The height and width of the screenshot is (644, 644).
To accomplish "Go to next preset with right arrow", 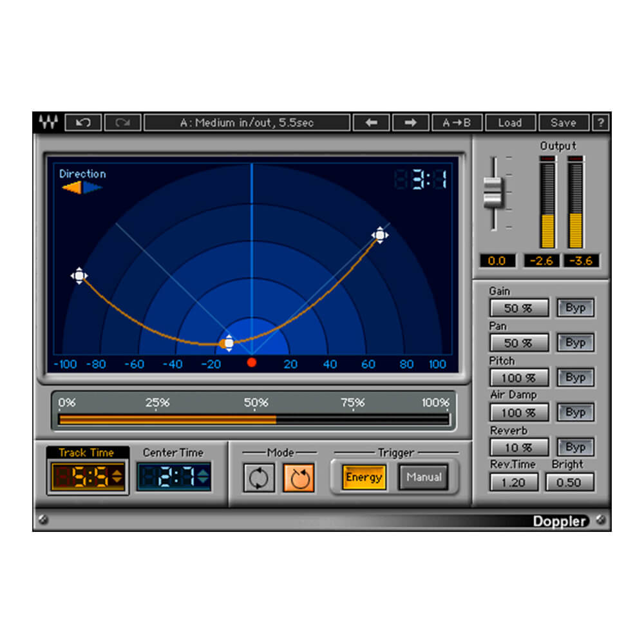I will [411, 123].
